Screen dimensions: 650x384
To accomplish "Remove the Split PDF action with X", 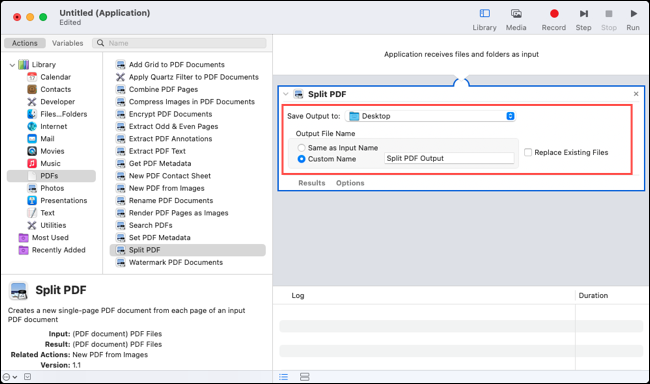I will pyautogui.click(x=636, y=94).
